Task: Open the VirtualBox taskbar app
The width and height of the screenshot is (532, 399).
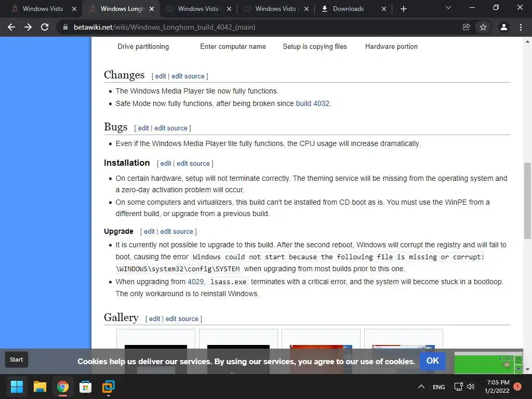Action: (108, 387)
